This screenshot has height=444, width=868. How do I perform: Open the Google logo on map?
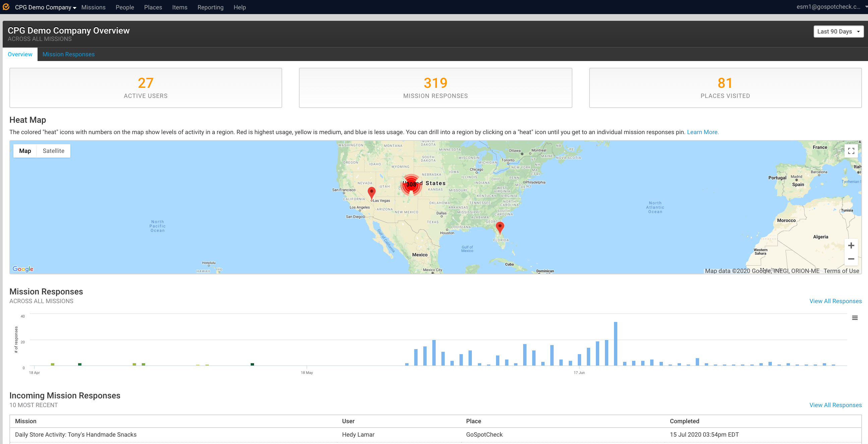click(23, 269)
